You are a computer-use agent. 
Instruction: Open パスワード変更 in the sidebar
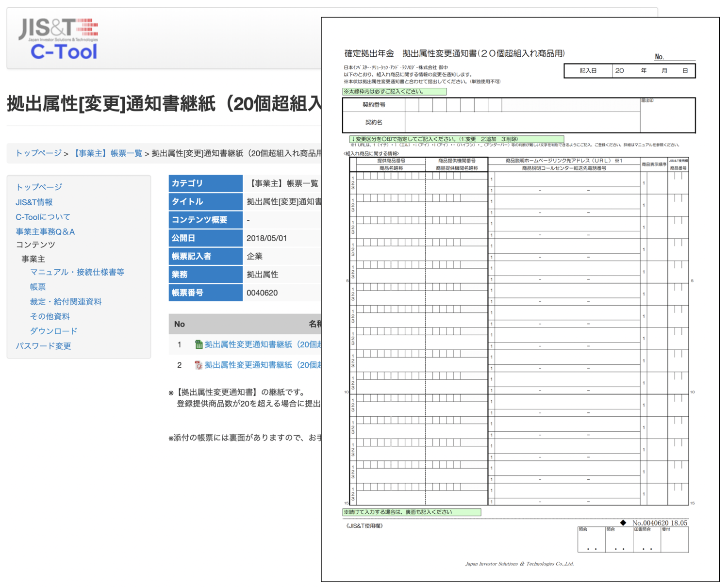coord(43,346)
